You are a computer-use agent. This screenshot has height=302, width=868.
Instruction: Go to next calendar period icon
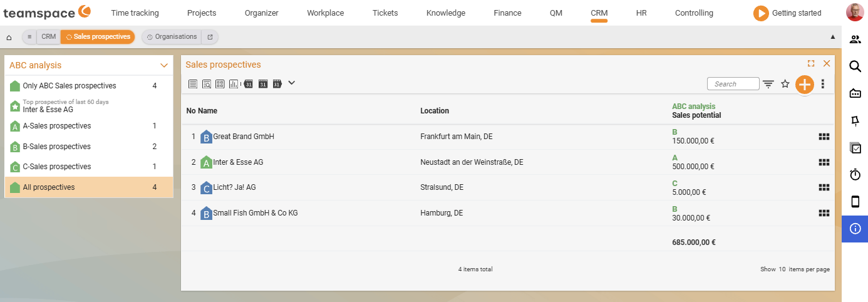click(x=277, y=83)
